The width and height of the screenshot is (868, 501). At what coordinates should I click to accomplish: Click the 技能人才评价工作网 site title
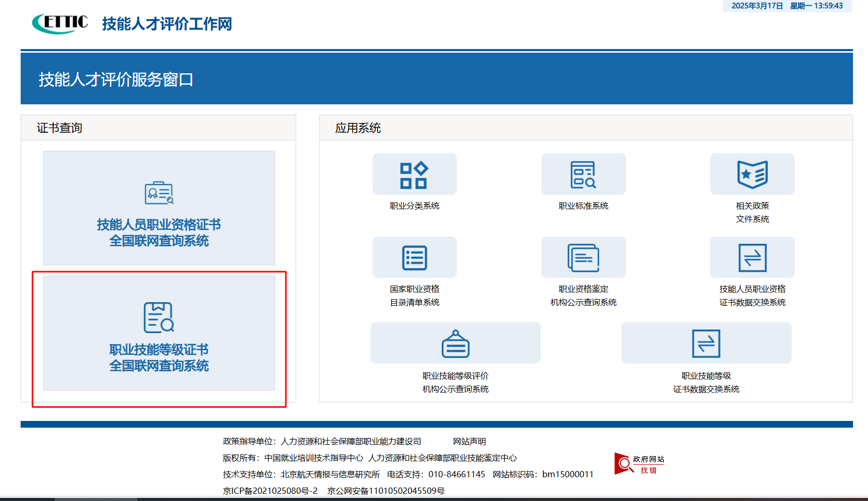point(167,24)
